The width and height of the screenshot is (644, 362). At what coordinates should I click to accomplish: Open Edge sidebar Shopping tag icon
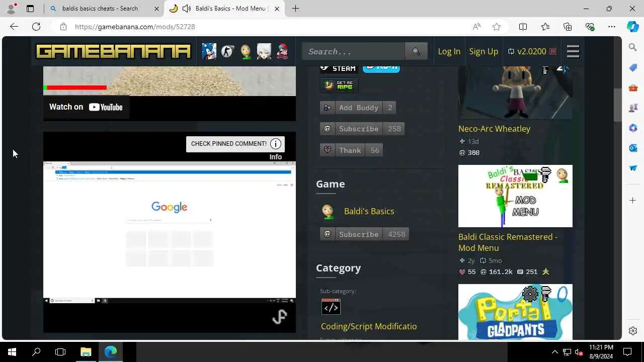(633, 67)
